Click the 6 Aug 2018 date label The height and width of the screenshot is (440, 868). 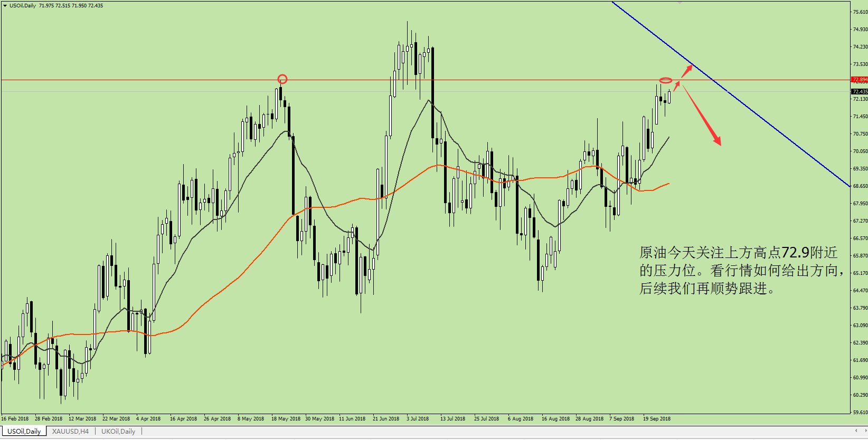pyautogui.click(x=521, y=419)
